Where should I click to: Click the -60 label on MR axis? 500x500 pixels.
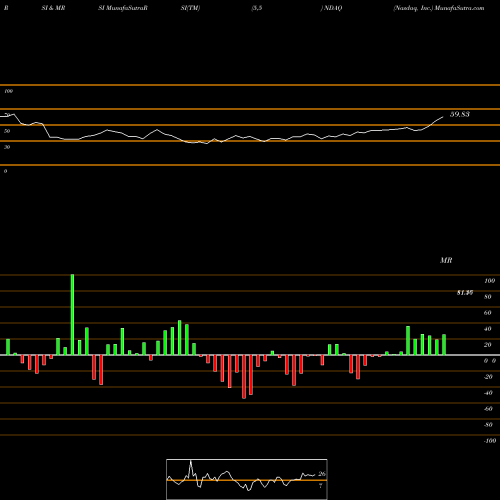tap(488, 409)
